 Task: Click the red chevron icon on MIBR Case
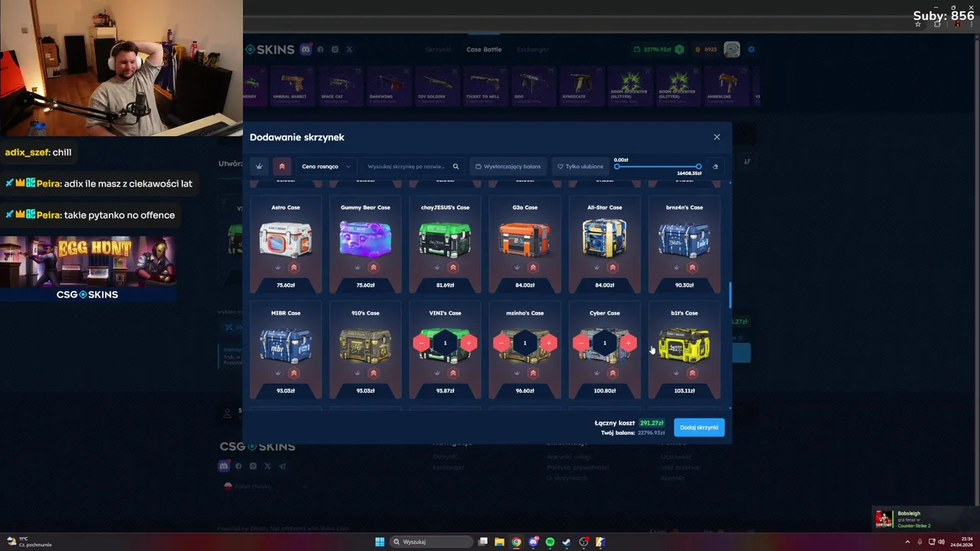point(293,373)
